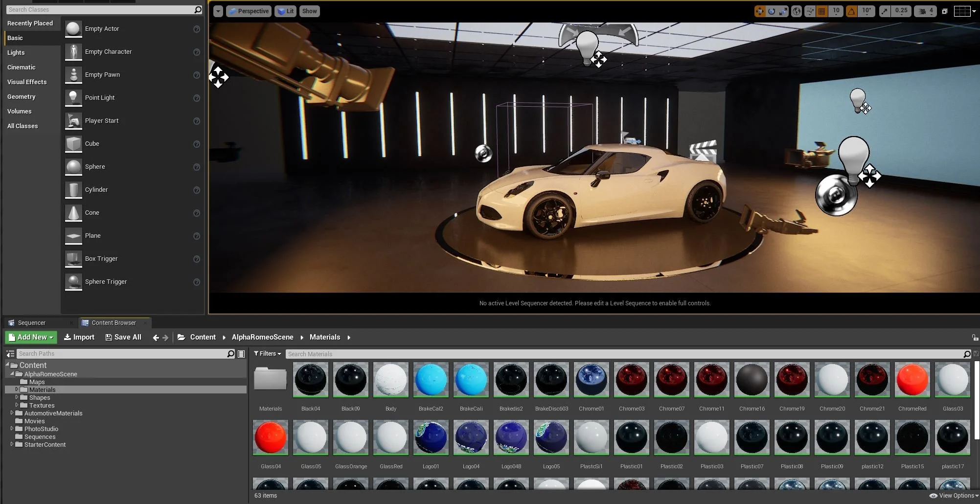Toggle the sources panel icon beside Search Paths
Viewport: 980px width, 504px height.
[10, 354]
